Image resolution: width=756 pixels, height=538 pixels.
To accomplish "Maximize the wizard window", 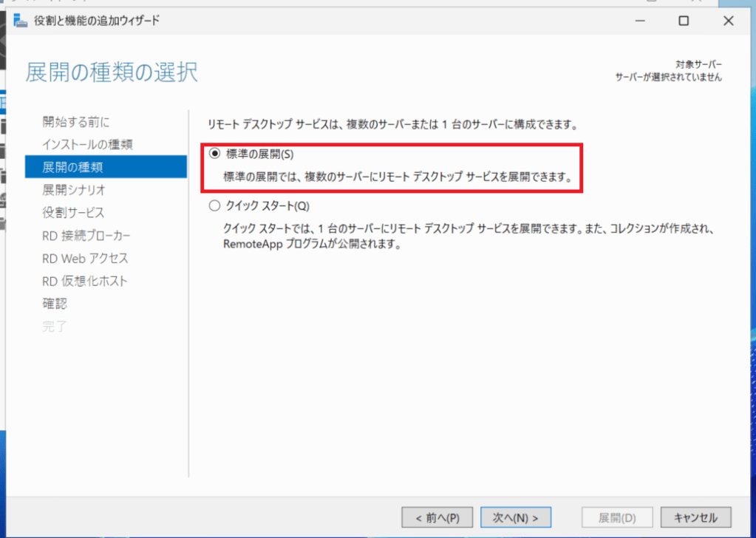I will pos(684,21).
